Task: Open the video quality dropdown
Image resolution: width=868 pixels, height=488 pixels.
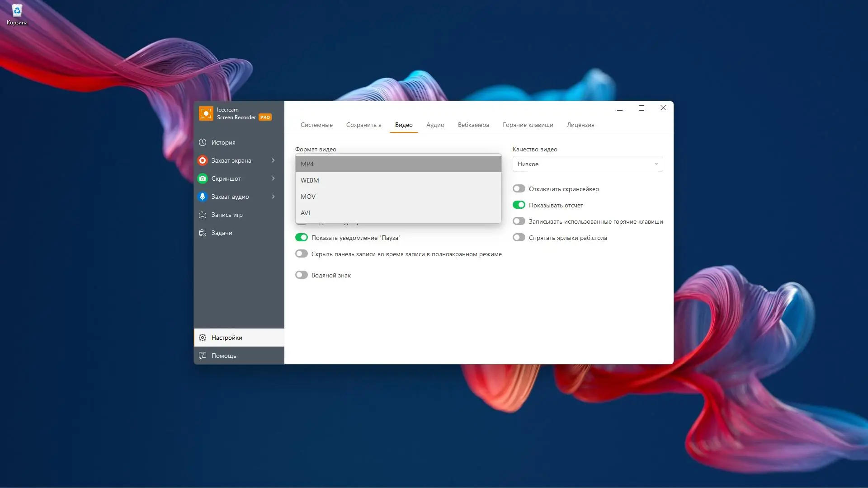Action: click(x=587, y=164)
